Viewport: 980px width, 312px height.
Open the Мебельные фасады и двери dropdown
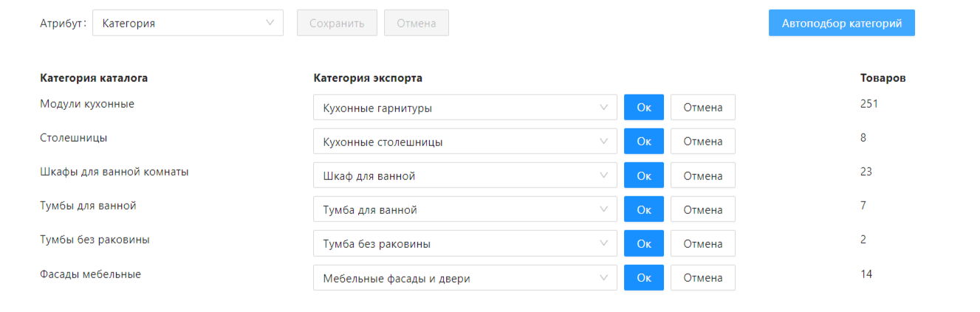click(465, 278)
